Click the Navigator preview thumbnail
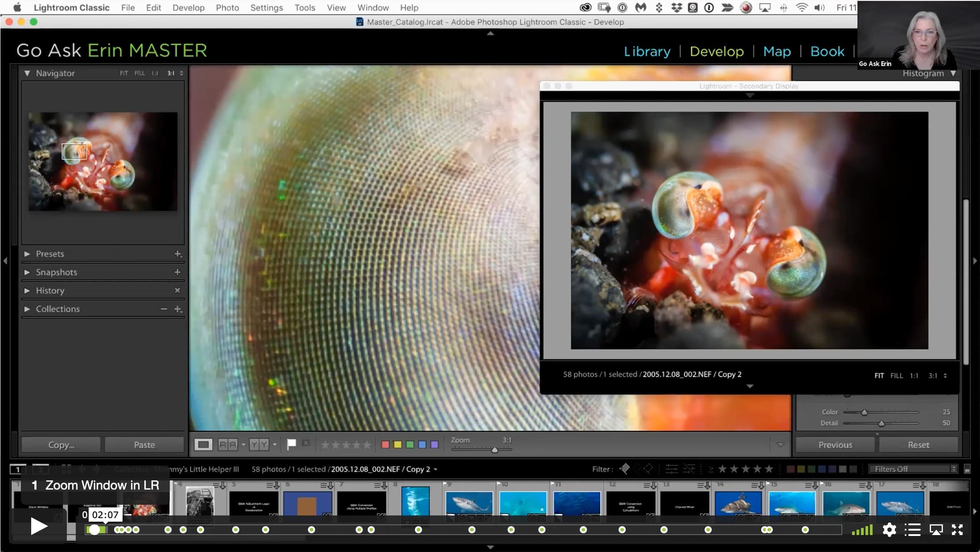This screenshot has width=980, height=552. 103,161
